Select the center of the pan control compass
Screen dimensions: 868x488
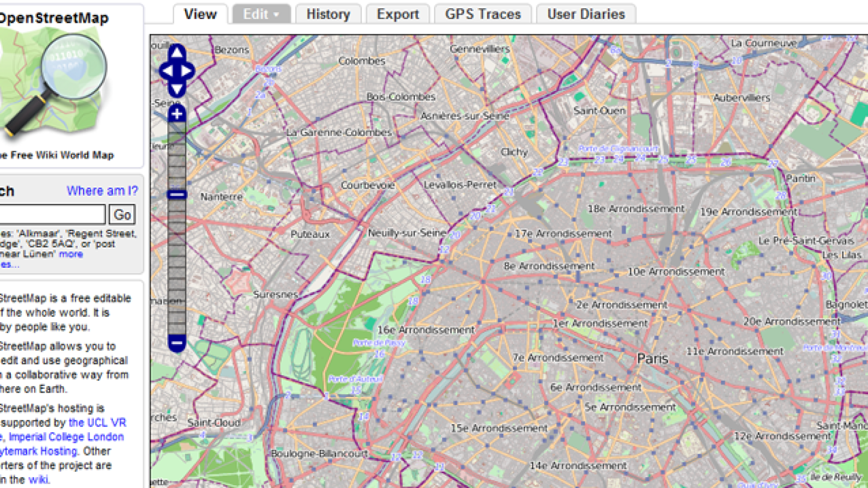tap(176, 70)
